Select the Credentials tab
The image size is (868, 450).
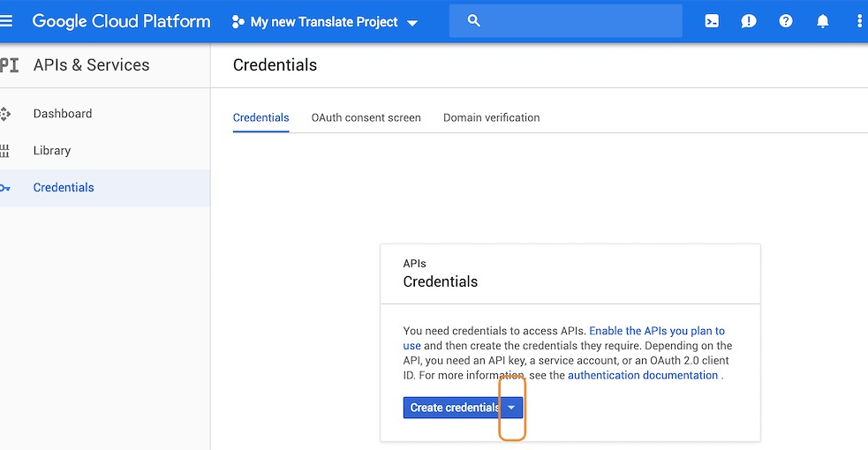click(x=260, y=117)
